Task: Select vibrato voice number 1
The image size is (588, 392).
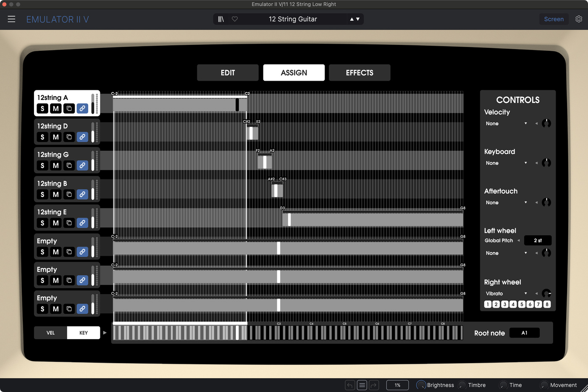Action: pos(488,304)
